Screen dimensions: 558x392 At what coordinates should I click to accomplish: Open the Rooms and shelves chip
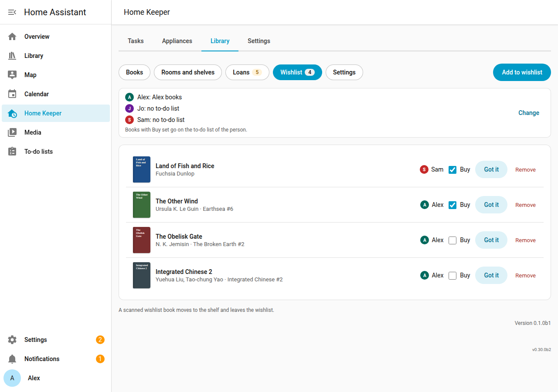click(x=188, y=72)
